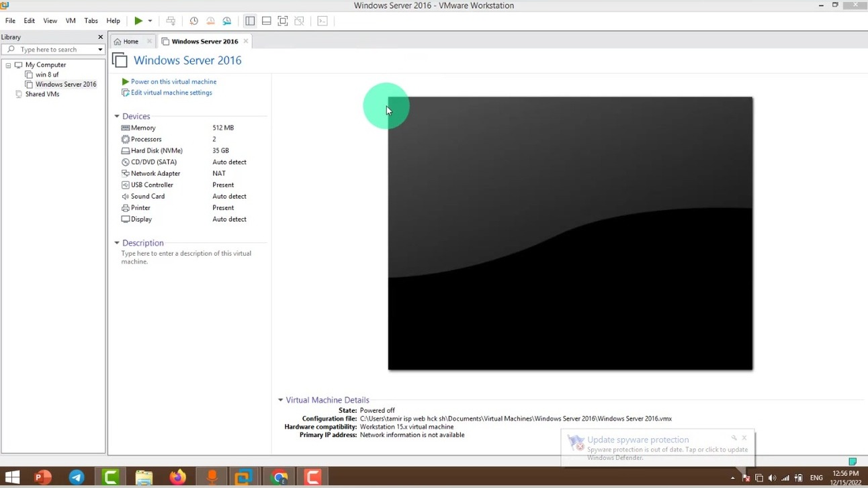The height and width of the screenshot is (488, 868).
Task: Collapse the Devices section
Action: point(117,116)
